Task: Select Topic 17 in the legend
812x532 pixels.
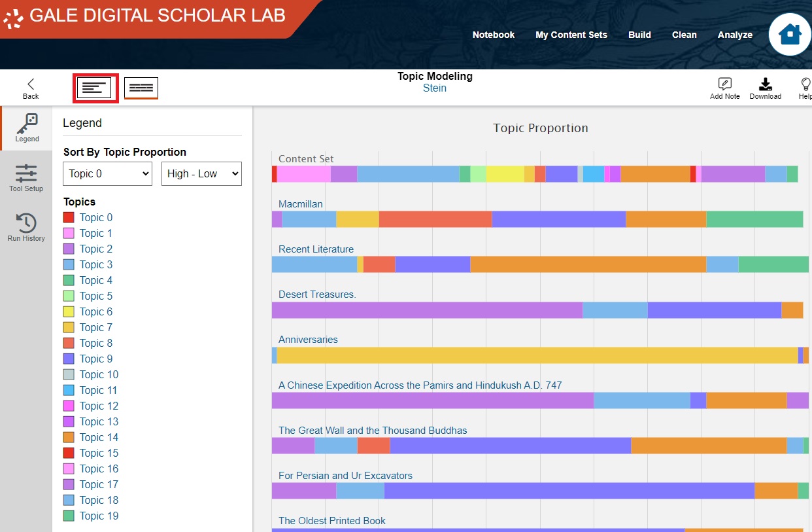Action: [99, 484]
